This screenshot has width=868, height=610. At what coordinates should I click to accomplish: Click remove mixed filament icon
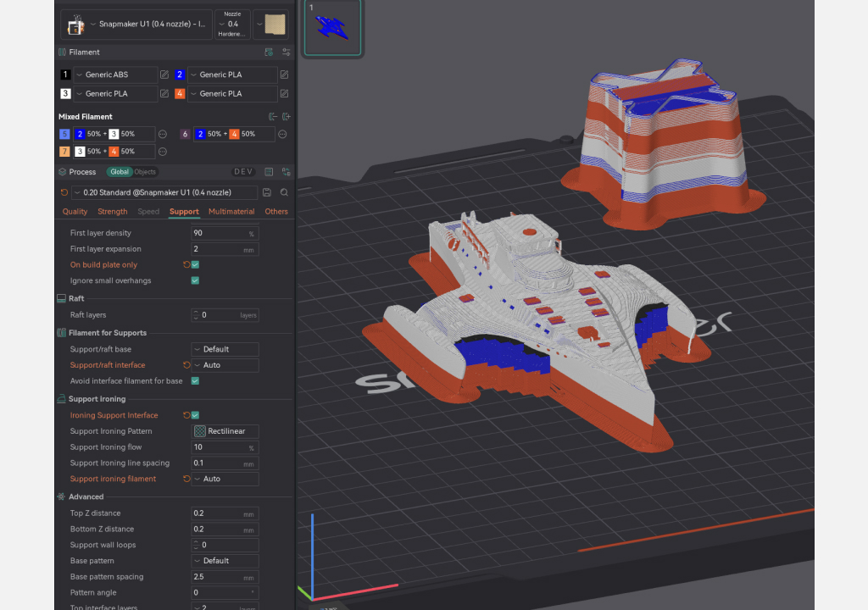pyautogui.click(x=272, y=116)
